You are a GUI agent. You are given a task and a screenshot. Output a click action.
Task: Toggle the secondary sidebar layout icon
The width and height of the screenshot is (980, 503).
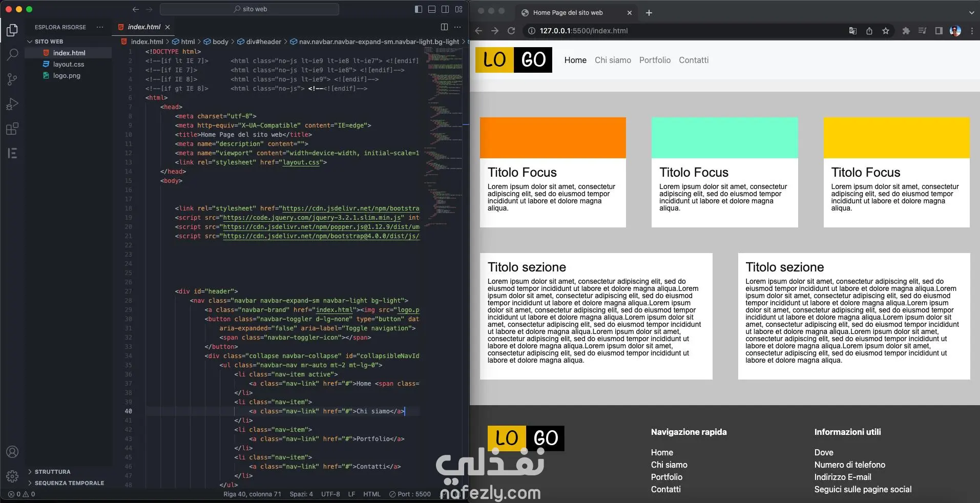tap(445, 9)
